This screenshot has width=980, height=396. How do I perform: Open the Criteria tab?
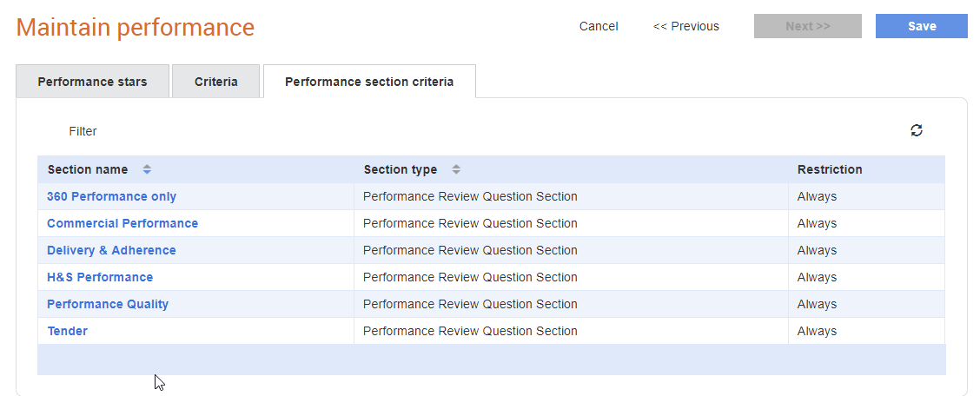point(215,82)
